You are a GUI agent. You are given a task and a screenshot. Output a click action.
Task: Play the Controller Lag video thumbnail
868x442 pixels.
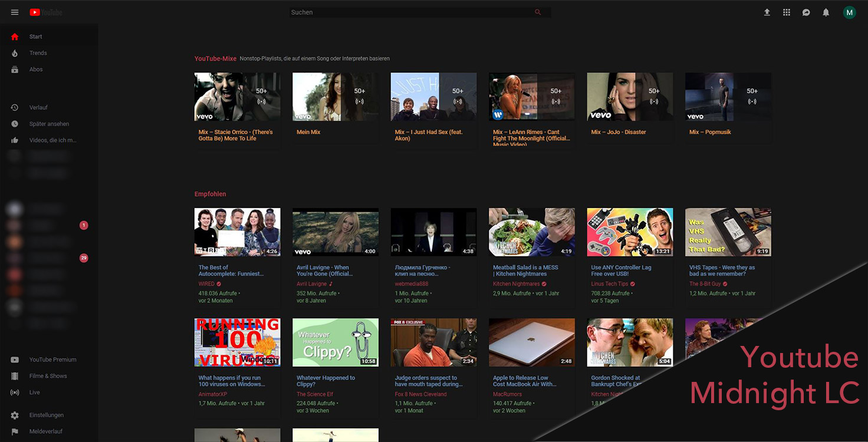point(630,232)
